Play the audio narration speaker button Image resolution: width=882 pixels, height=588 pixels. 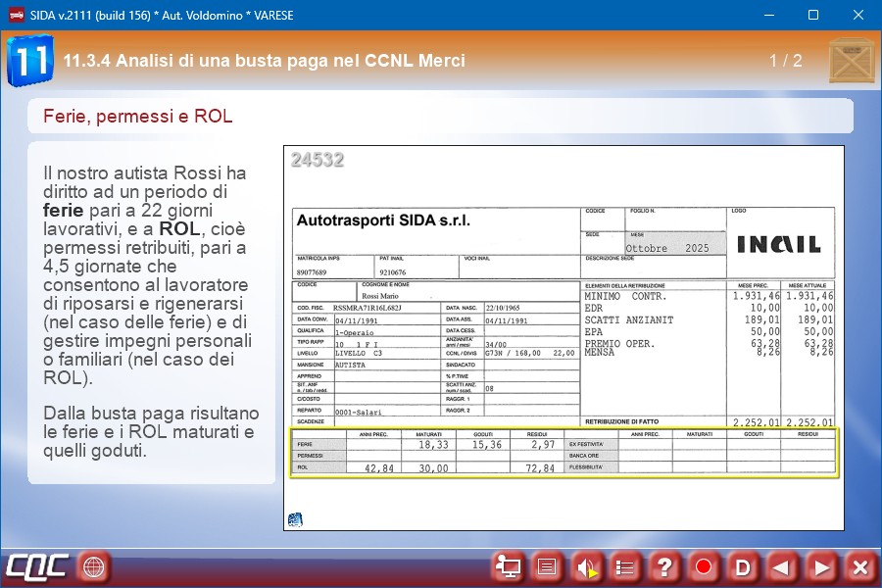[586, 566]
